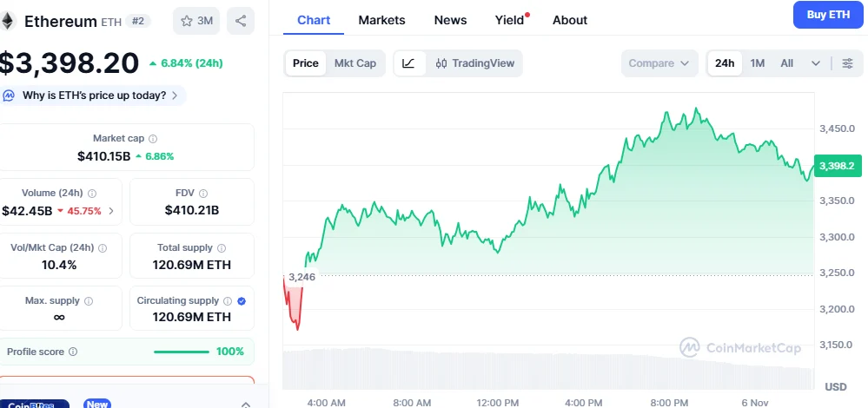
Task: Click the Profile score progress bar
Action: (181, 352)
